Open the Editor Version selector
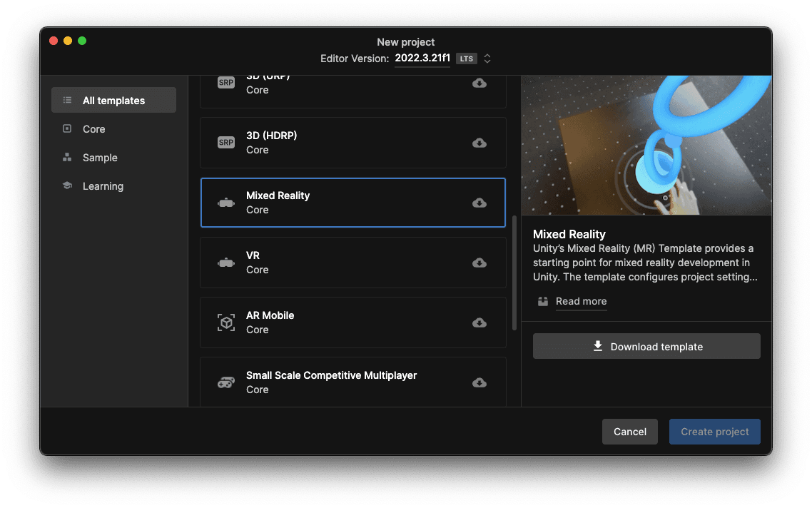The height and width of the screenshot is (508, 812). pos(487,59)
